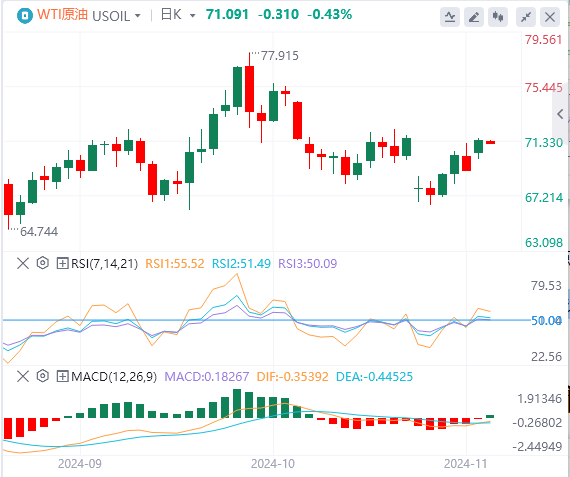The image size is (570, 477).
Task: Open the indicators line-chart icon
Action: pyautogui.click(x=450, y=17)
